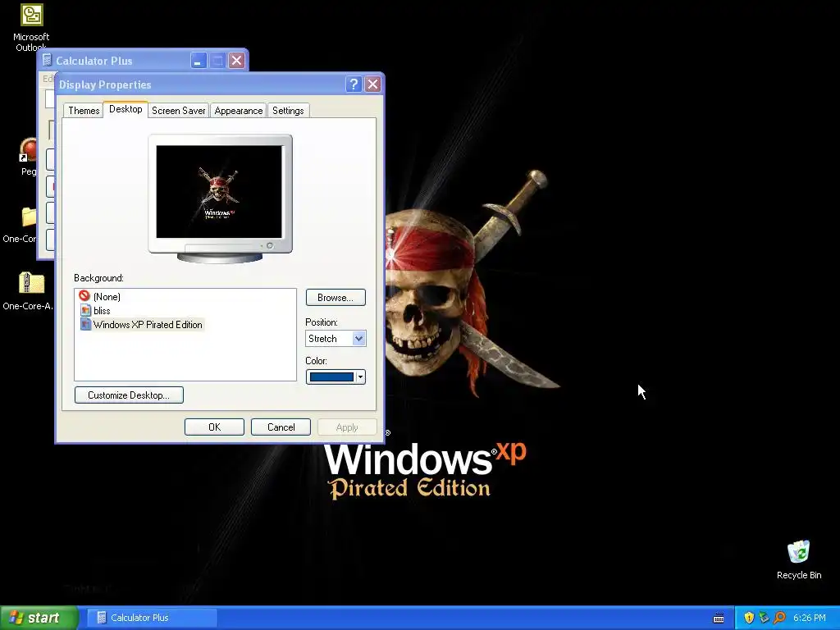Click the on-screen keyboard taskbar icon
The height and width of the screenshot is (630, 840).
pos(719,619)
